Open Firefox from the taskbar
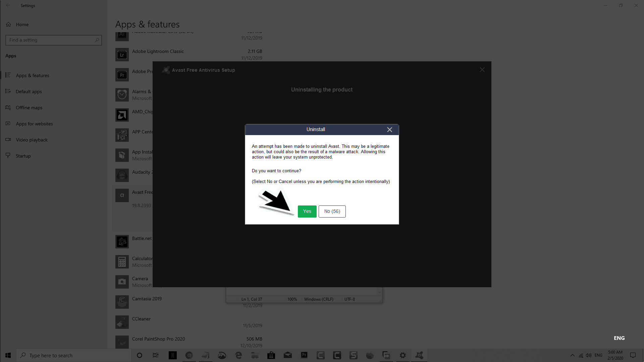The width and height of the screenshot is (644, 362). click(370, 355)
